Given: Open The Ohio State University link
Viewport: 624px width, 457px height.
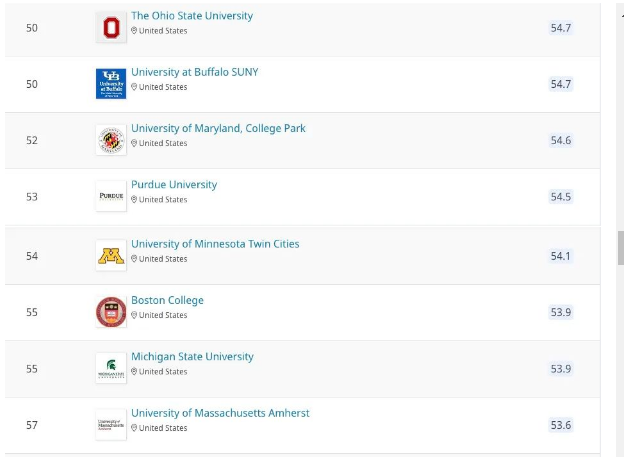Looking at the screenshot, I should tap(192, 16).
